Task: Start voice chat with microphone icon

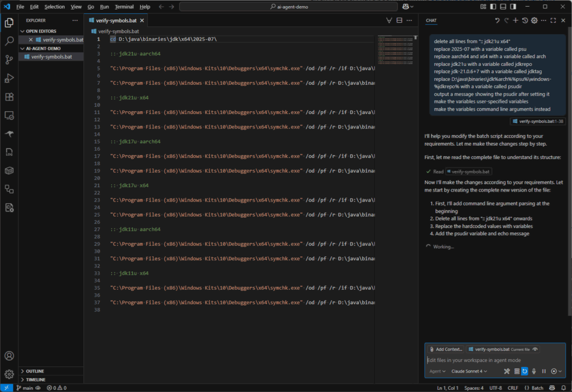Action: [534, 371]
